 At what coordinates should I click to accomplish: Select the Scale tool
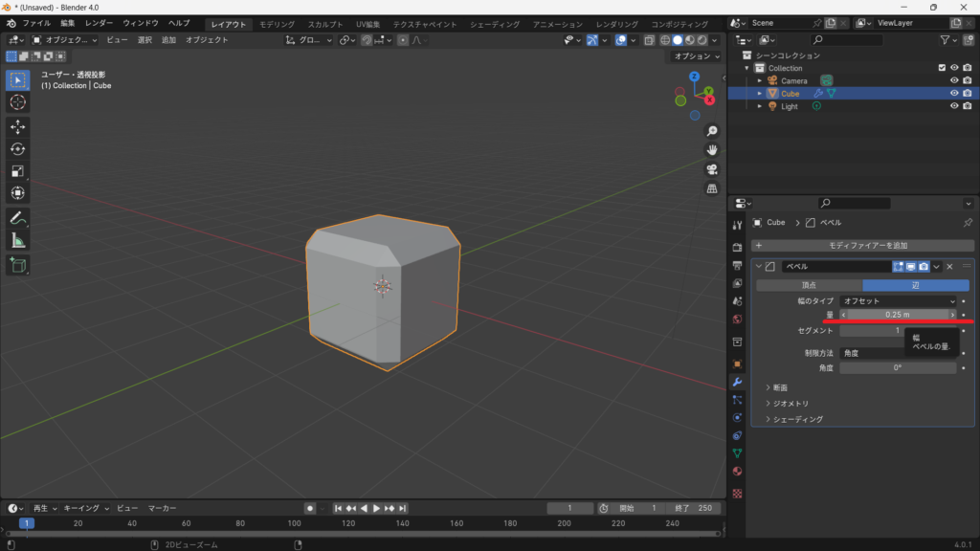point(18,171)
